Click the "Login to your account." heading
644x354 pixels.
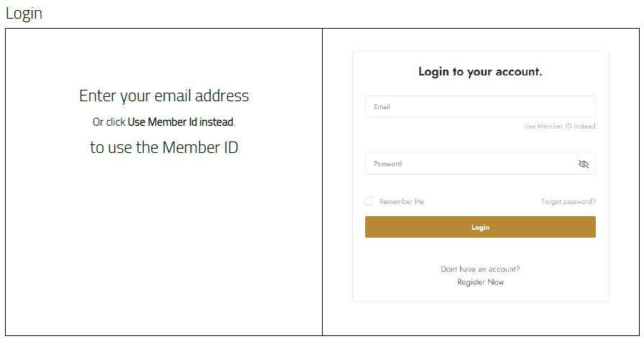(480, 72)
